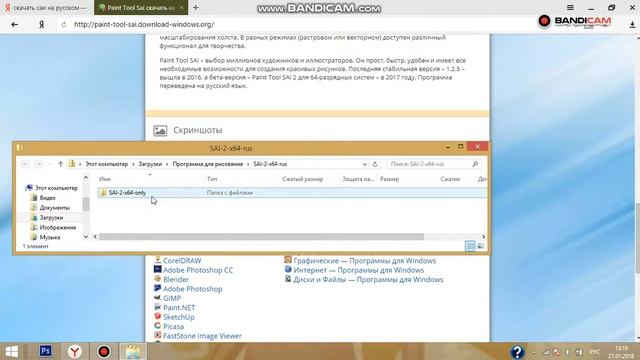Image resolution: width=640 pixels, height=360 pixels.
Task: Go back in Explorer window
Action: 25,164
